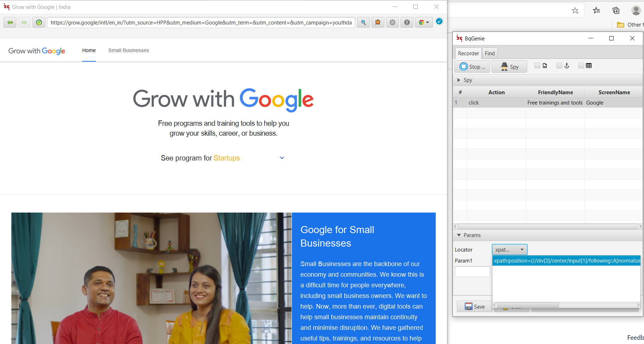The width and height of the screenshot is (644, 344).
Task: Open the bug debug tool icon
Action: (378, 22)
